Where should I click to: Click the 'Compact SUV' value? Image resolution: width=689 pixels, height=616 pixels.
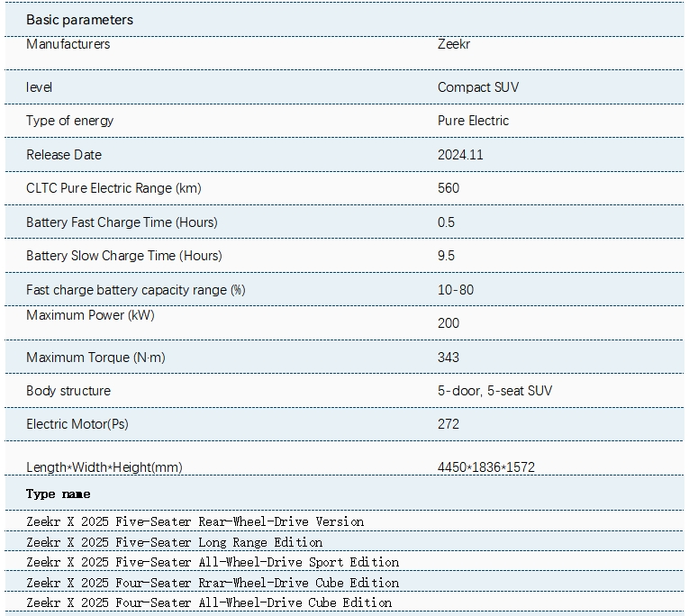pyautogui.click(x=478, y=87)
